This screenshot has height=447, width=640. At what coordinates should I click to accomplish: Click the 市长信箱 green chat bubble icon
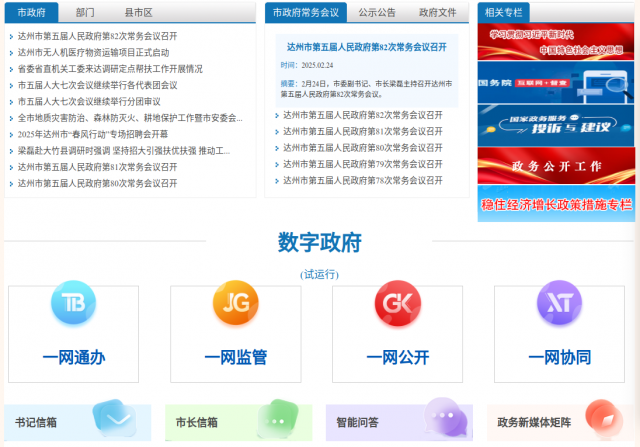coord(278,421)
